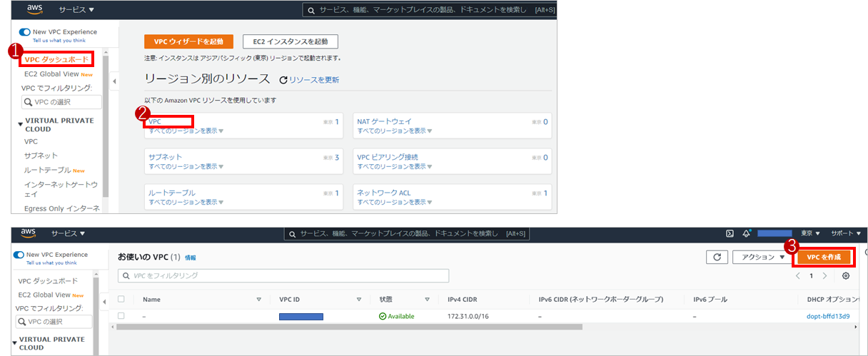Open ルートテーブル in the sidebar

[47, 170]
